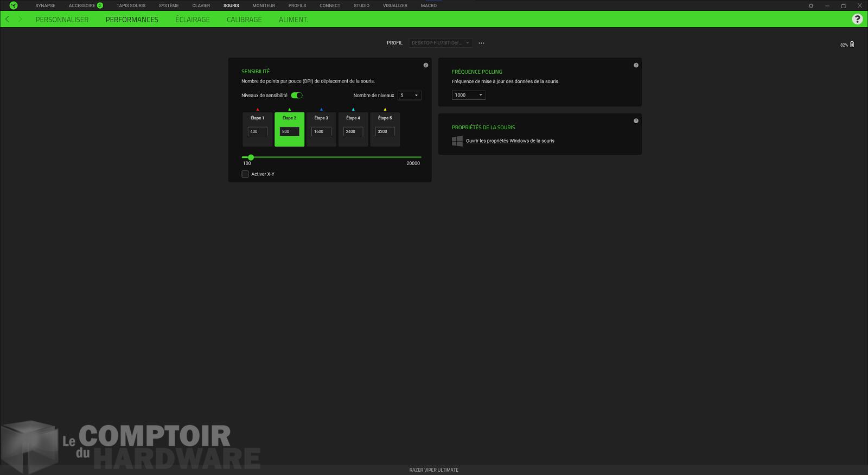Switch to the Accessoire tab

(82, 5)
